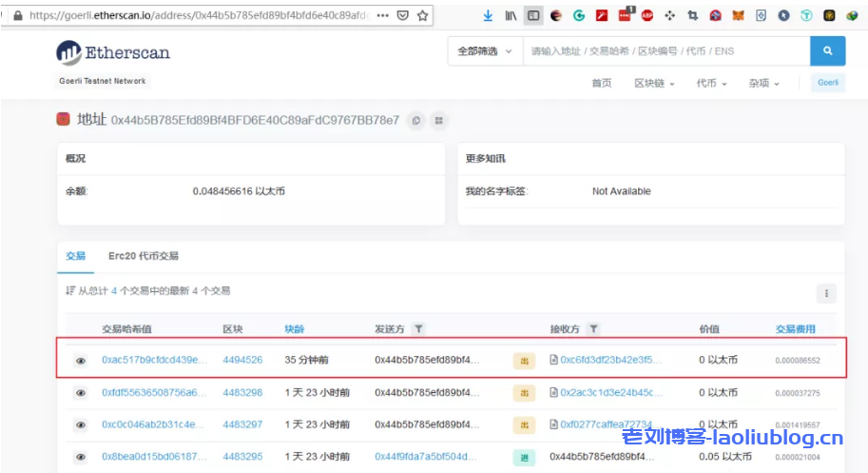Expand the 代币 navigation menu
Viewport: 868px width, 473px height.
(710, 83)
